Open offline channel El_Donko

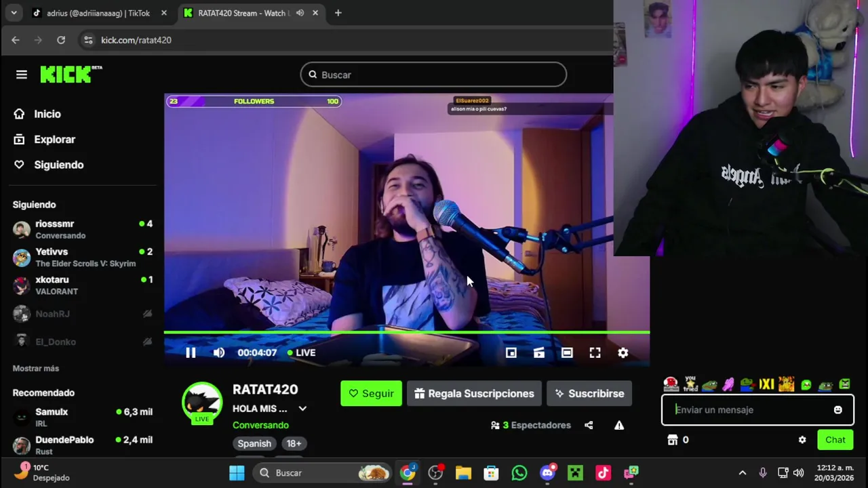click(82, 342)
